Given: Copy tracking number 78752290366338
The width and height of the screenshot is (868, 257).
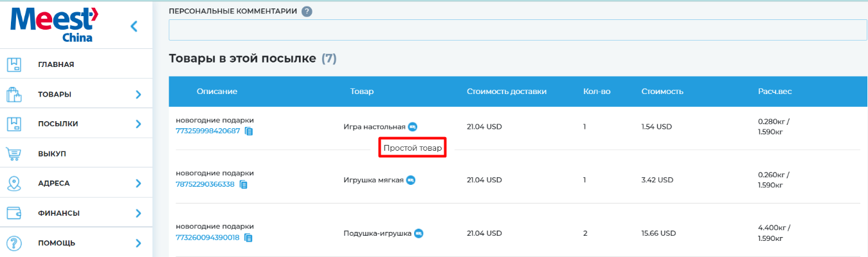Looking at the screenshot, I should 244,184.
